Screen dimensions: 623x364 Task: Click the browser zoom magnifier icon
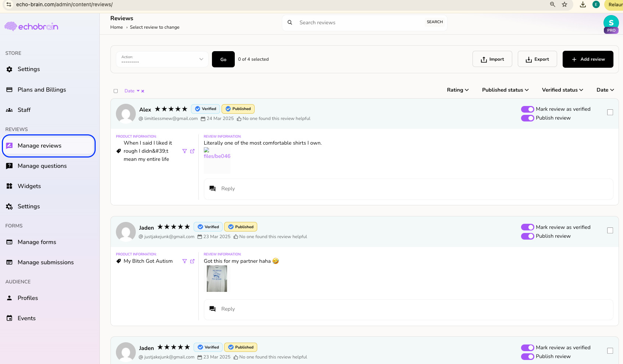(x=552, y=4)
